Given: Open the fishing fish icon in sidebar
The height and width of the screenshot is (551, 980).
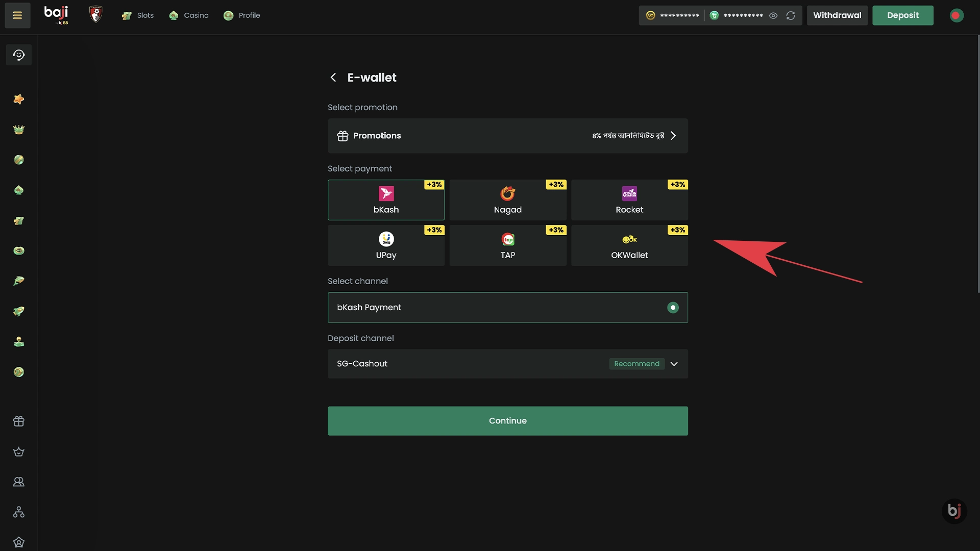Looking at the screenshot, I should tap(19, 281).
